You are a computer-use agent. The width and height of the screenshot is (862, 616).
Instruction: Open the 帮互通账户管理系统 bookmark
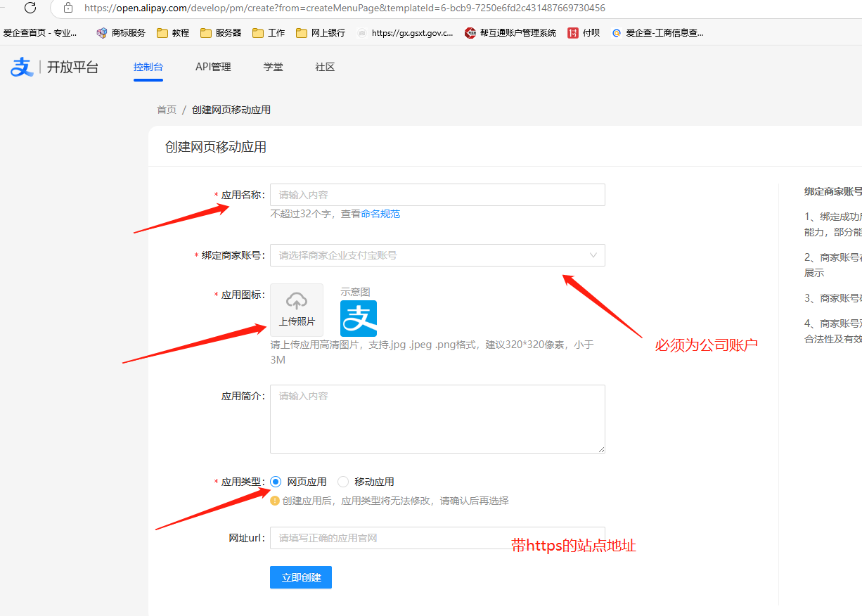point(510,33)
